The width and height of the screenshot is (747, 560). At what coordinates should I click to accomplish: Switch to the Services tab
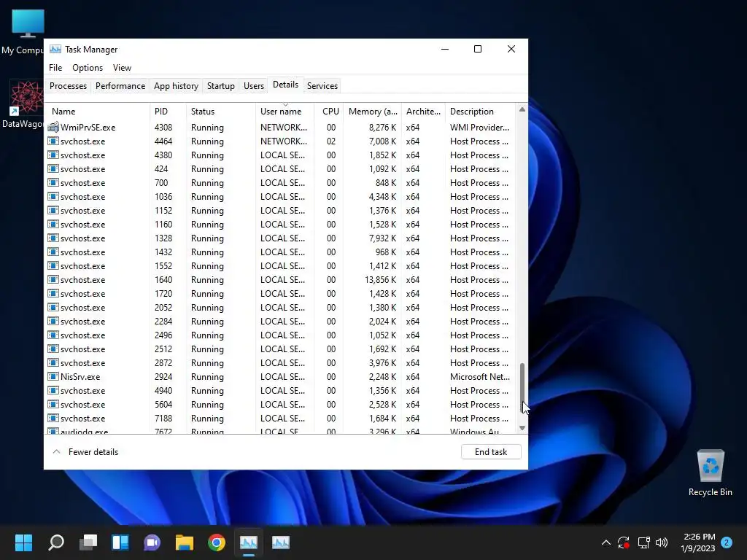[x=322, y=86]
